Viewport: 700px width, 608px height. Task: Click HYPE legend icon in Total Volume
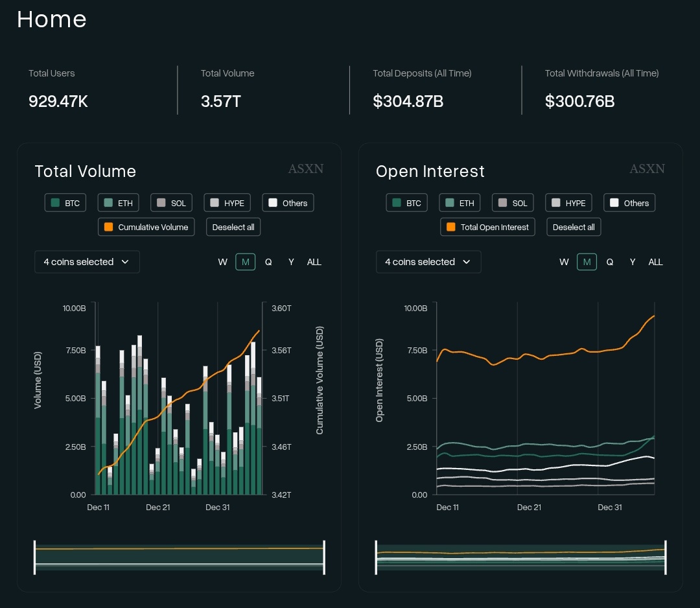(x=215, y=203)
